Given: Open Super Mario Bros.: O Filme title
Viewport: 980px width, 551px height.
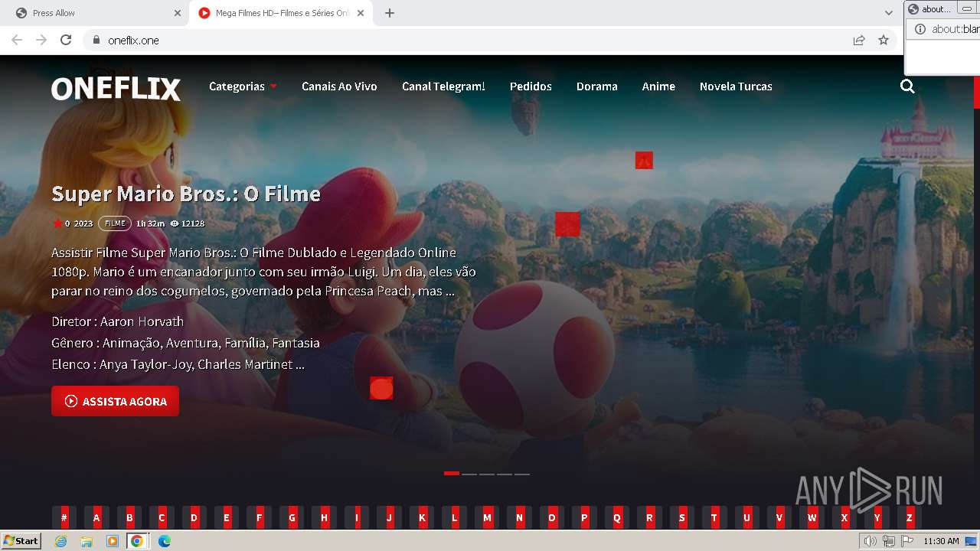Looking at the screenshot, I should [186, 194].
